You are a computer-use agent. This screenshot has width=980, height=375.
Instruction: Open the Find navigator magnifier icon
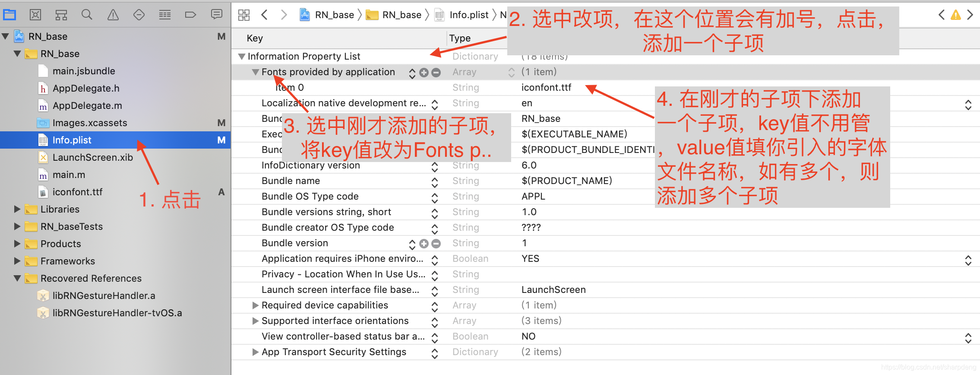pyautogui.click(x=87, y=15)
